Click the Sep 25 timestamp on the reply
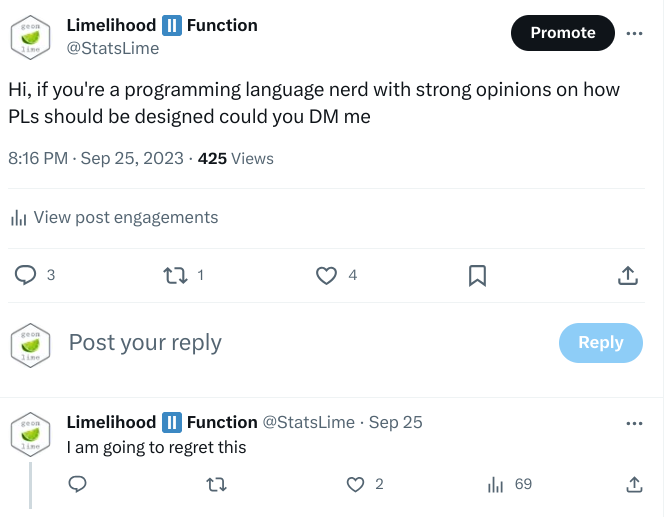Screen dimensions: 666x517 (x=395, y=422)
